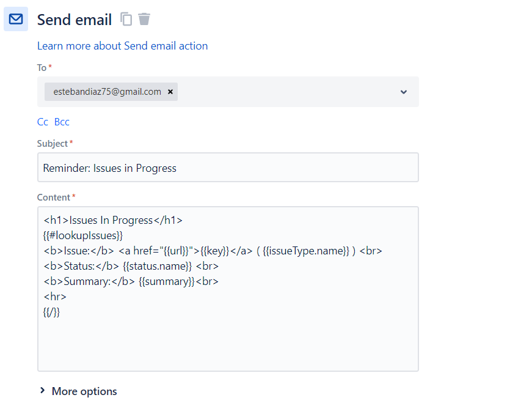Click blank space at bottom of Content box
532x403 pixels.
[227, 349]
